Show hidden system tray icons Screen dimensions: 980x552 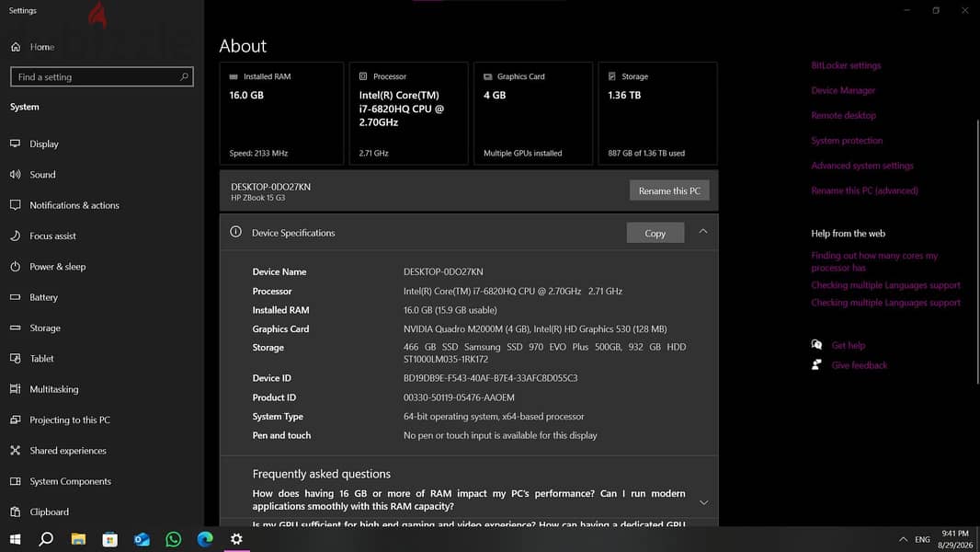coord(903,539)
